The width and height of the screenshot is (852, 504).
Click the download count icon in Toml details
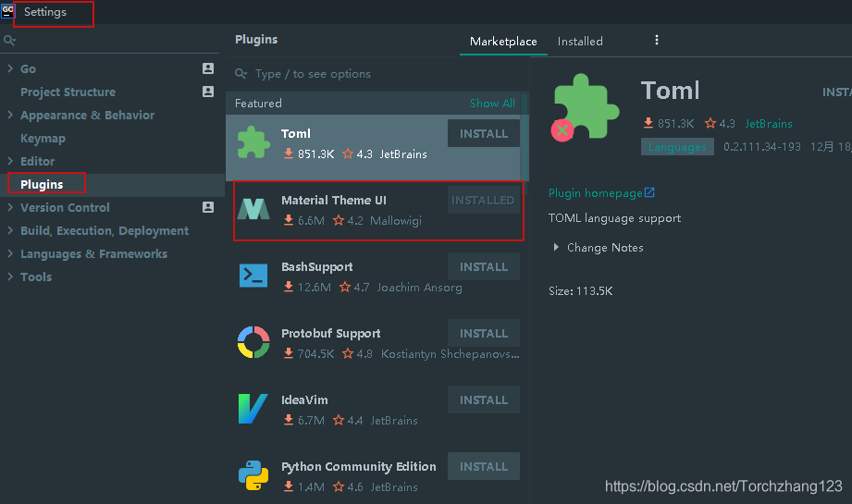coord(648,123)
